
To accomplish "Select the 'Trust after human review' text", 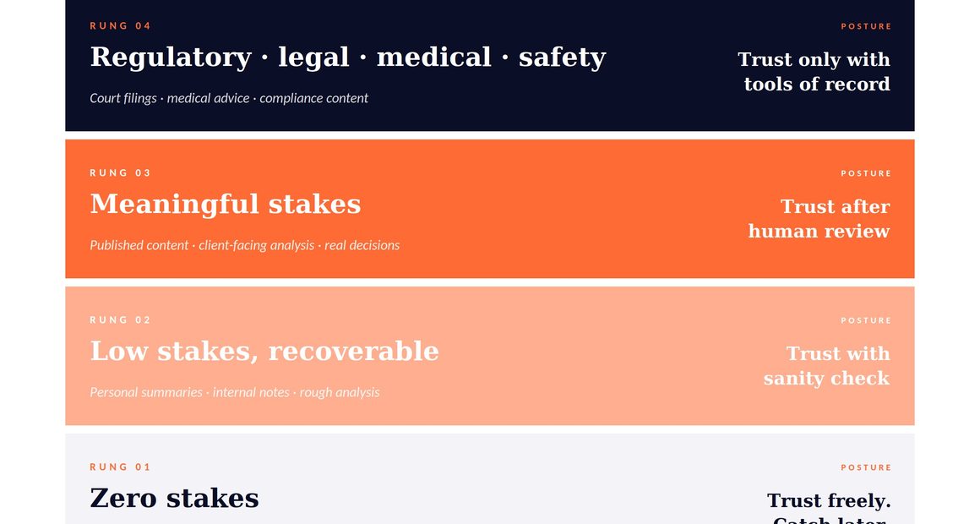I will point(819,219).
